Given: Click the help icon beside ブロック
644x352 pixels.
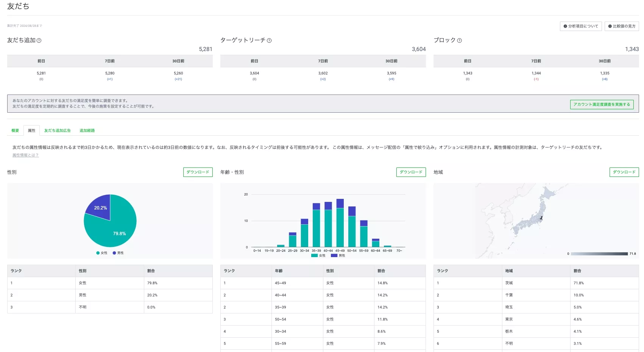Looking at the screenshot, I should tap(459, 40).
